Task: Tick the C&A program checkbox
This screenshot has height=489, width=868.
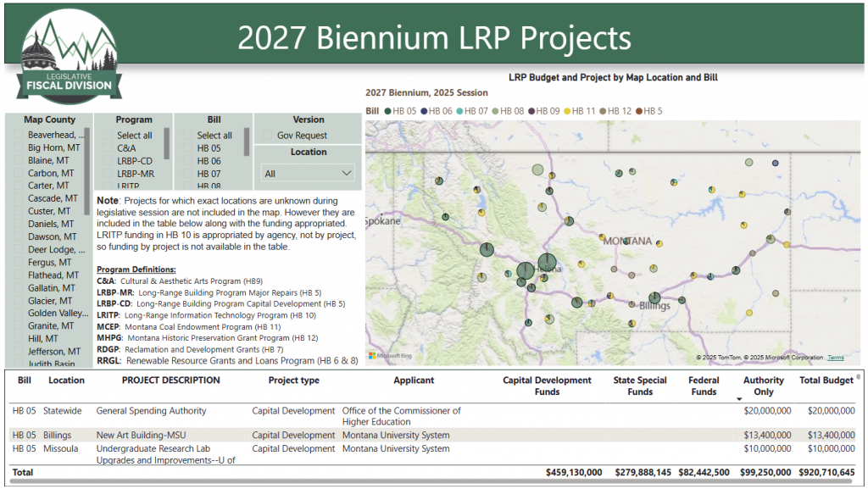Action: [x=108, y=148]
